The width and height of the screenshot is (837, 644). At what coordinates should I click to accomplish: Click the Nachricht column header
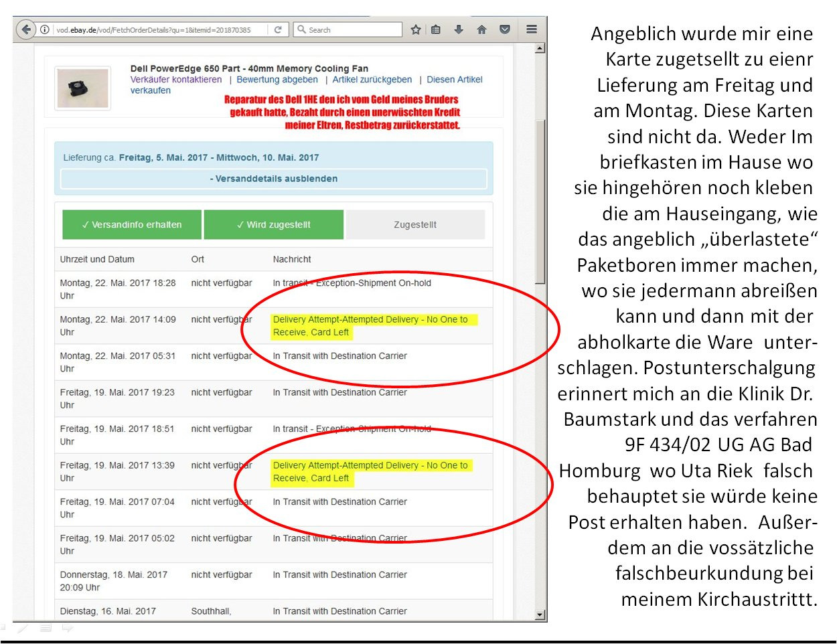click(x=292, y=259)
